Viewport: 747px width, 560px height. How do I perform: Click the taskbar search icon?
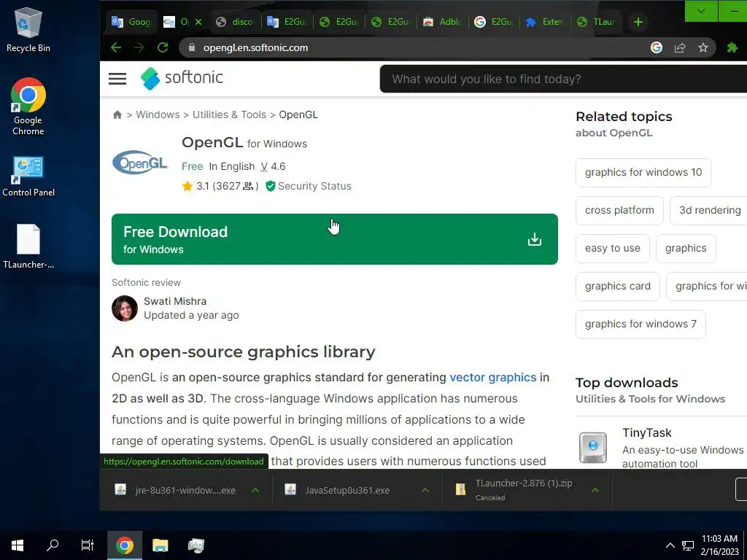click(53, 545)
